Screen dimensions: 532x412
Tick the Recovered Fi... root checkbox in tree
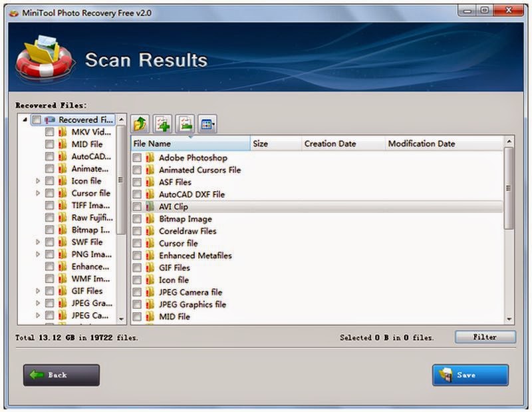(x=37, y=120)
